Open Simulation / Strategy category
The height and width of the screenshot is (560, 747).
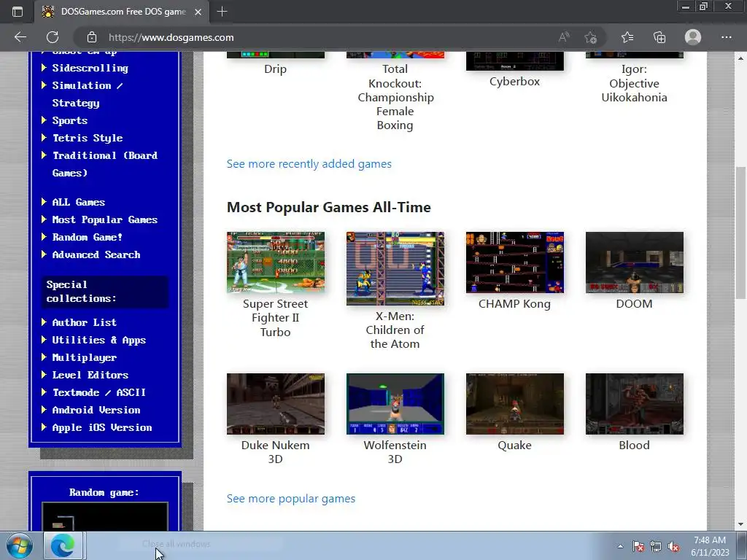tap(88, 94)
